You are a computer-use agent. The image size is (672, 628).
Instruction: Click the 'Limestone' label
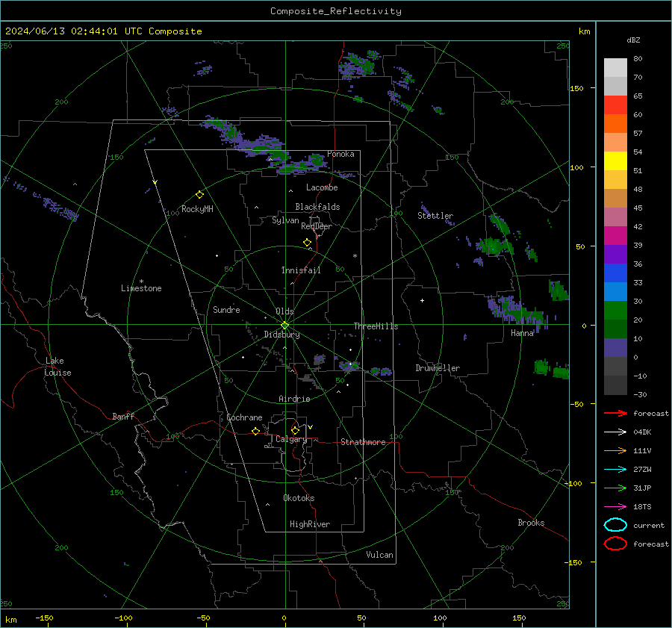[x=141, y=288]
